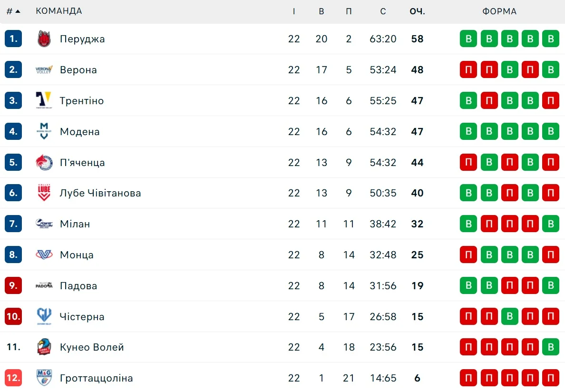The height and width of the screenshot is (392, 565).
Task: Open the Чістерна team name link
Action: coord(82,317)
